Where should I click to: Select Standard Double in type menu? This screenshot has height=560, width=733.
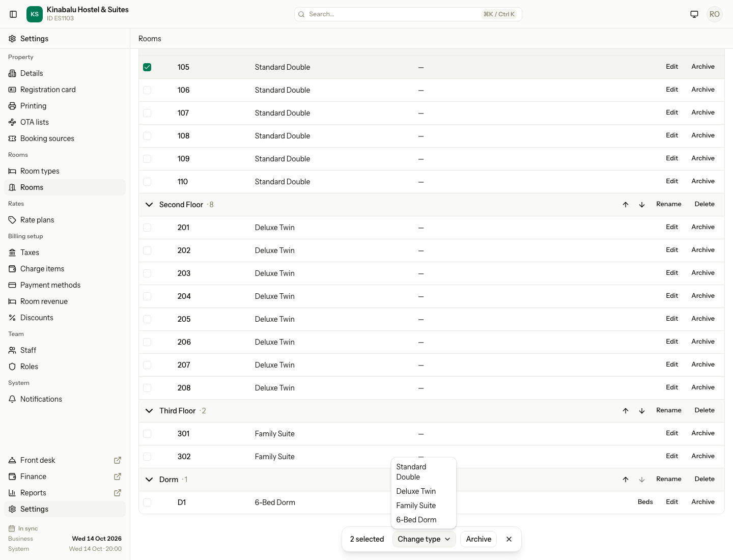pyautogui.click(x=424, y=472)
